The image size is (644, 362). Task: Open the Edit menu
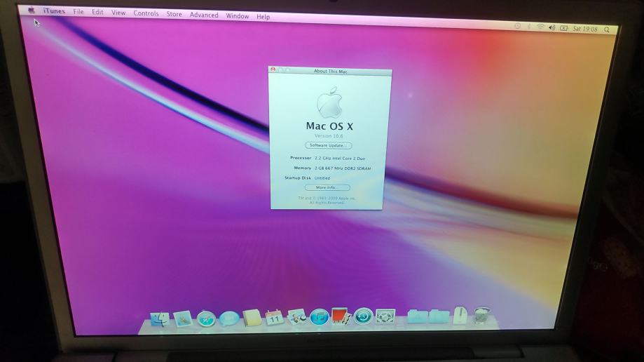click(x=97, y=12)
